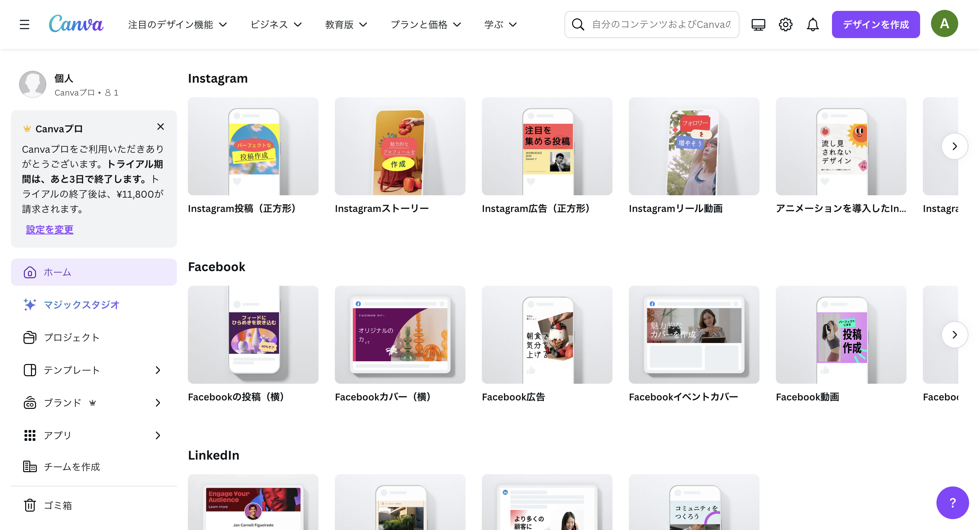Image resolution: width=980 pixels, height=530 pixels.
Task: Show more Facebook designs with its next arrow
Action: [x=954, y=335]
